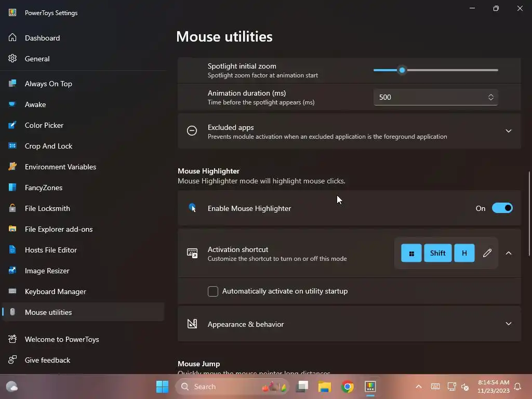Click the settings page vertical scrollbar
The image size is (532, 399).
click(x=529, y=214)
